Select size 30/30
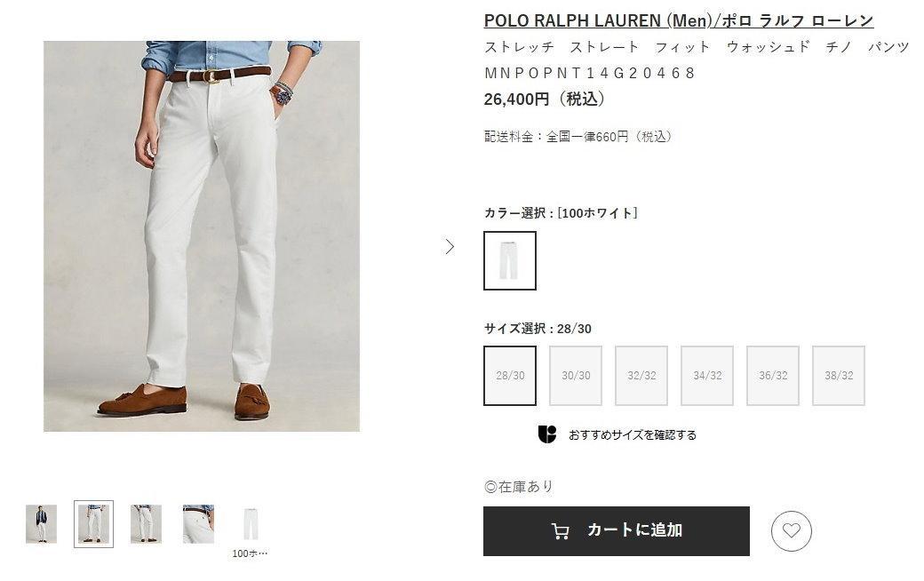This screenshot has height=581, width=924. [x=576, y=376]
